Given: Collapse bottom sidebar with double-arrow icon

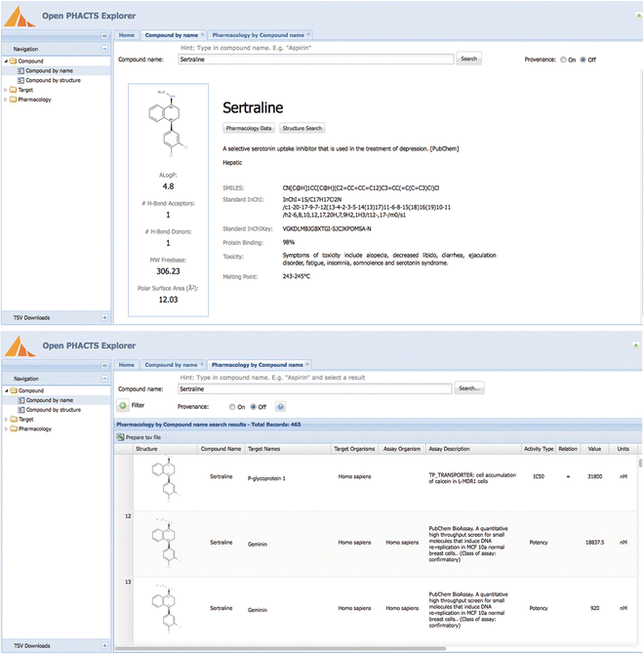Looking at the screenshot, I should click(104, 365).
